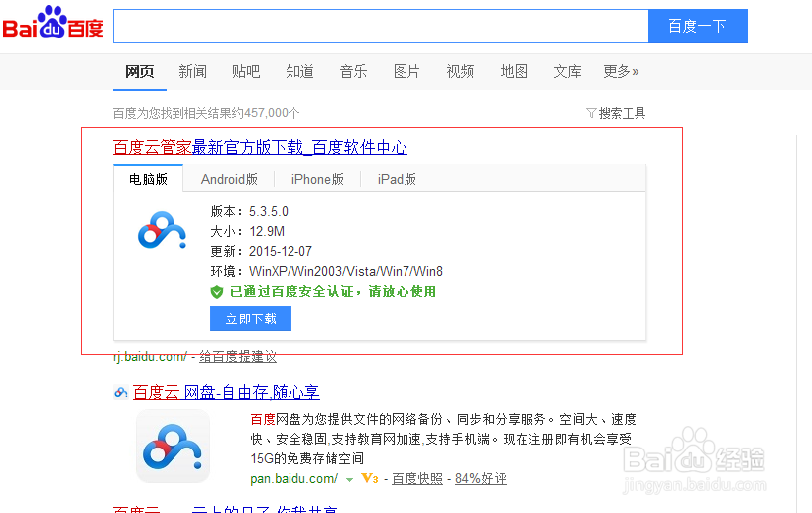Select the 电脑版 tab
The width and height of the screenshot is (812, 513).
[x=148, y=179]
